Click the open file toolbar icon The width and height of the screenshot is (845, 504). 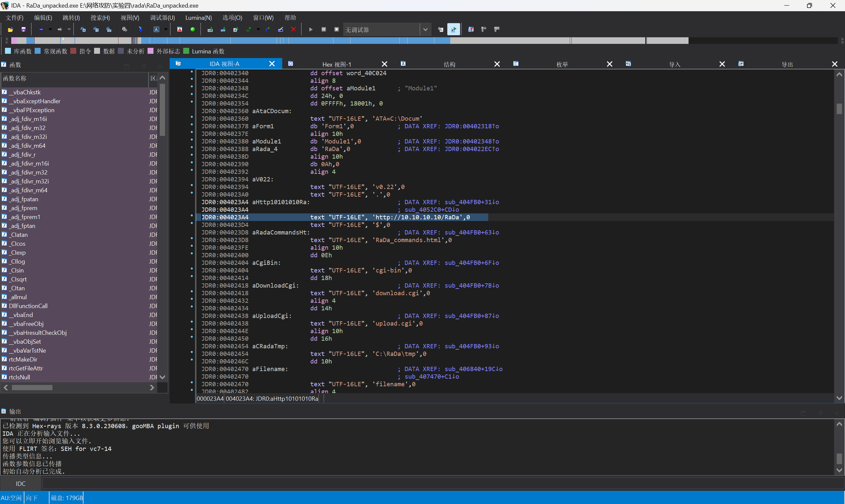(10, 30)
